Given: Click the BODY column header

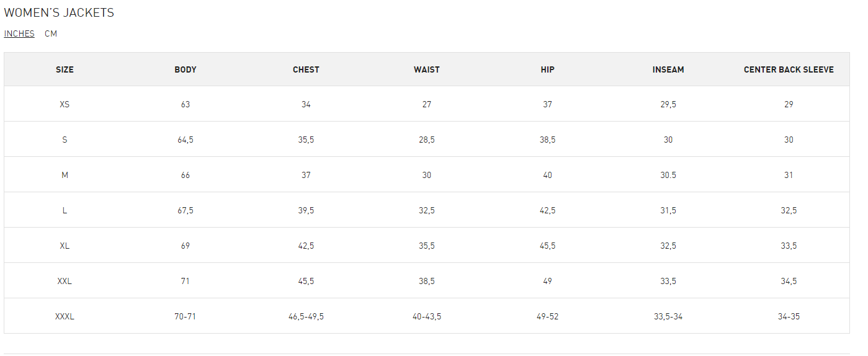Looking at the screenshot, I should pyautogui.click(x=186, y=69).
